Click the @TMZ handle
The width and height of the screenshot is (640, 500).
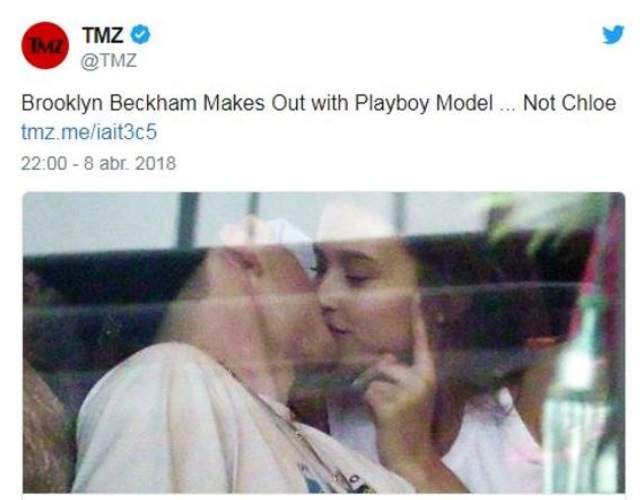(x=108, y=61)
